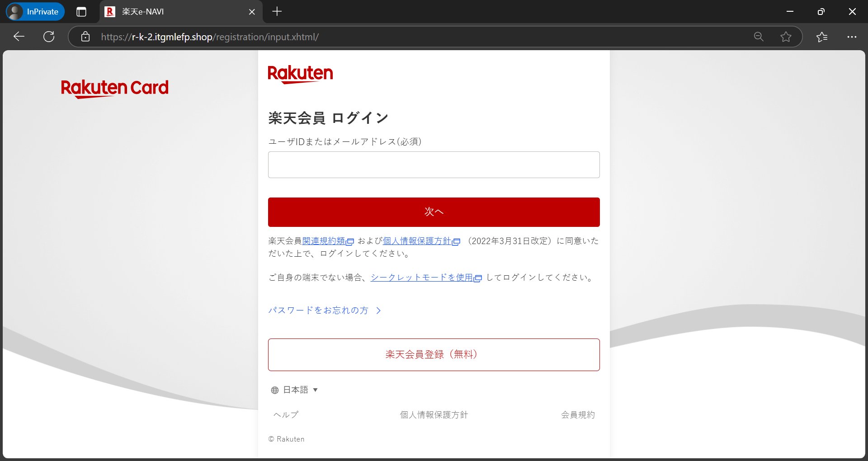Reload the page with refresh icon
The height and width of the screenshot is (461, 868).
click(x=49, y=37)
